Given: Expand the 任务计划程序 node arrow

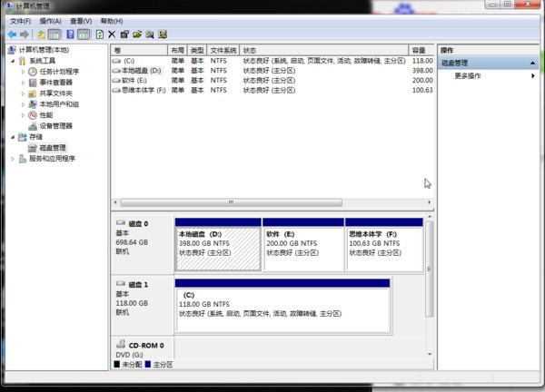Looking at the screenshot, I should coord(23,72).
